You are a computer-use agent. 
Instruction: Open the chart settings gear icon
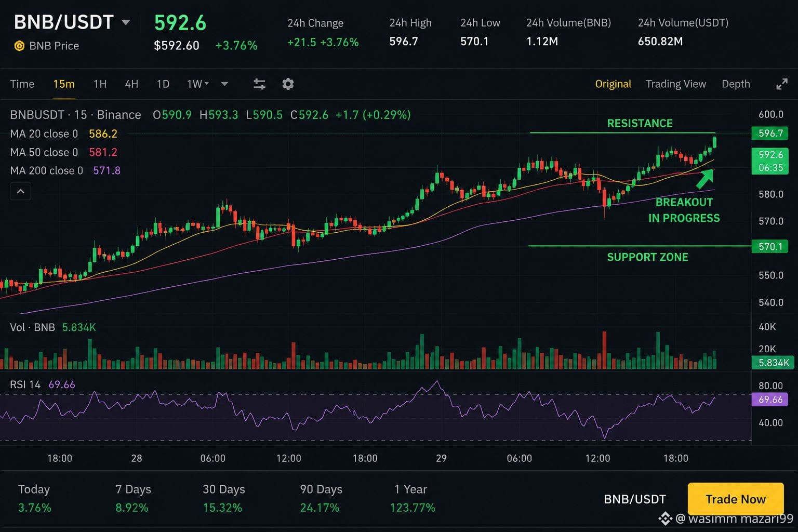coord(288,84)
